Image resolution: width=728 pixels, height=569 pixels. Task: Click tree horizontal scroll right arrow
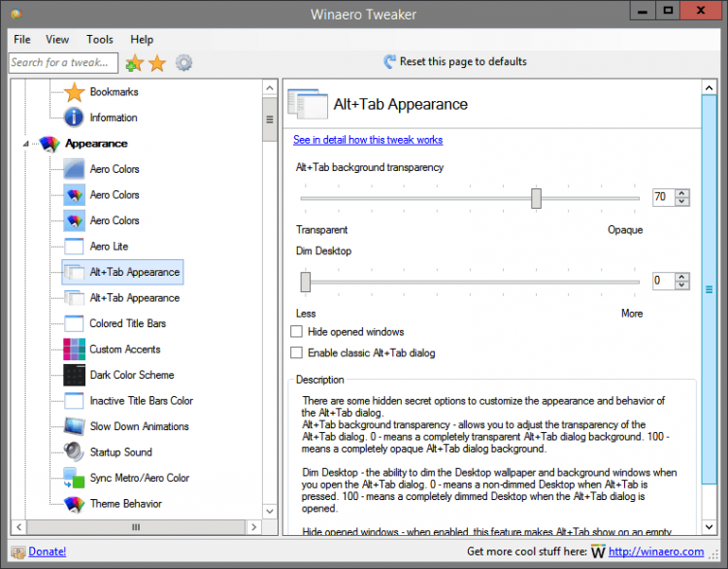tap(253, 527)
